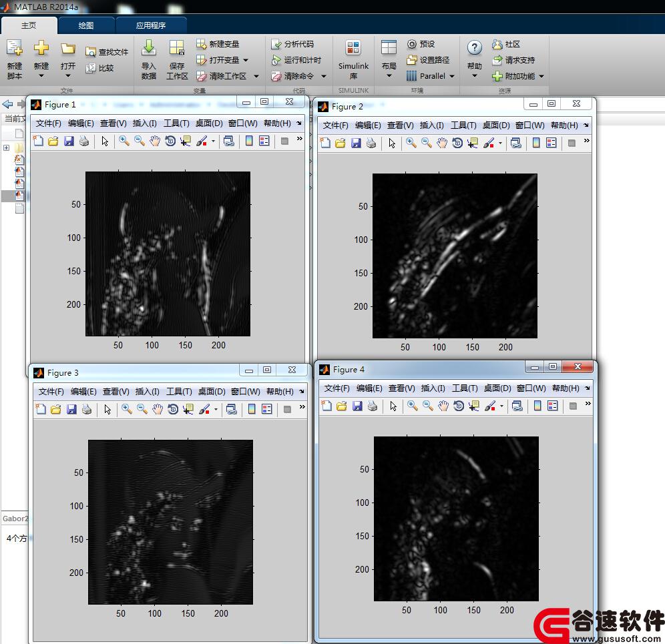Toggle Zoom In tool in Figure 4

[412, 406]
